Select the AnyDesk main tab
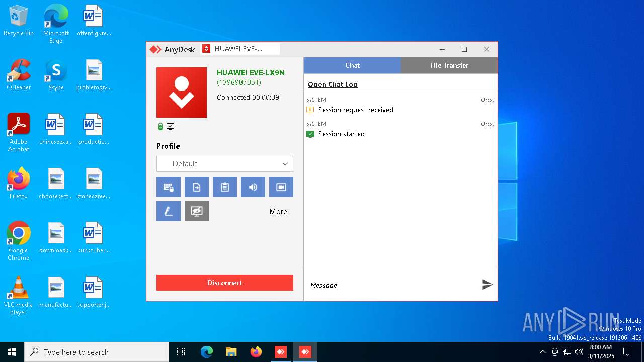This screenshot has width=644, height=362. click(173, 49)
